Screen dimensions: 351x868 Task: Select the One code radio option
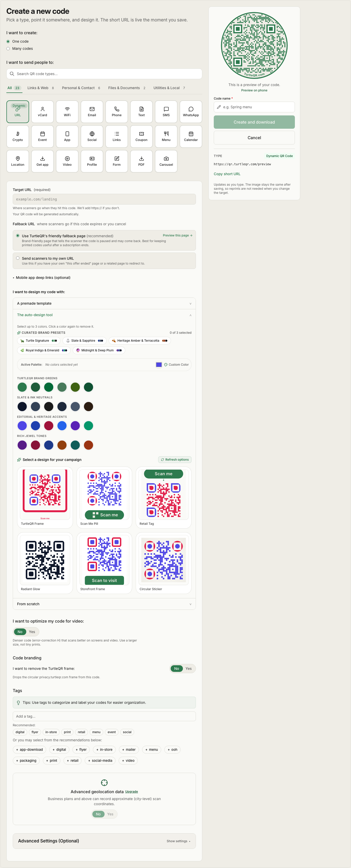pyautogui.click(x=8, y=41)
